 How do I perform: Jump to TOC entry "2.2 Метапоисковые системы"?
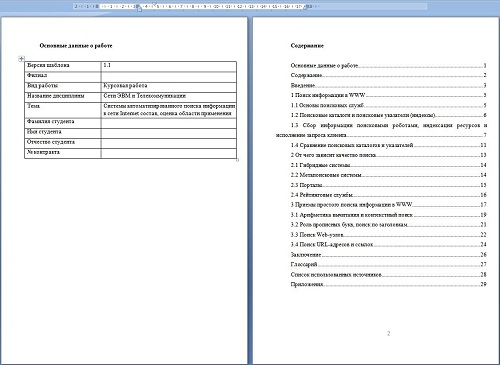[x=388, y=175]
